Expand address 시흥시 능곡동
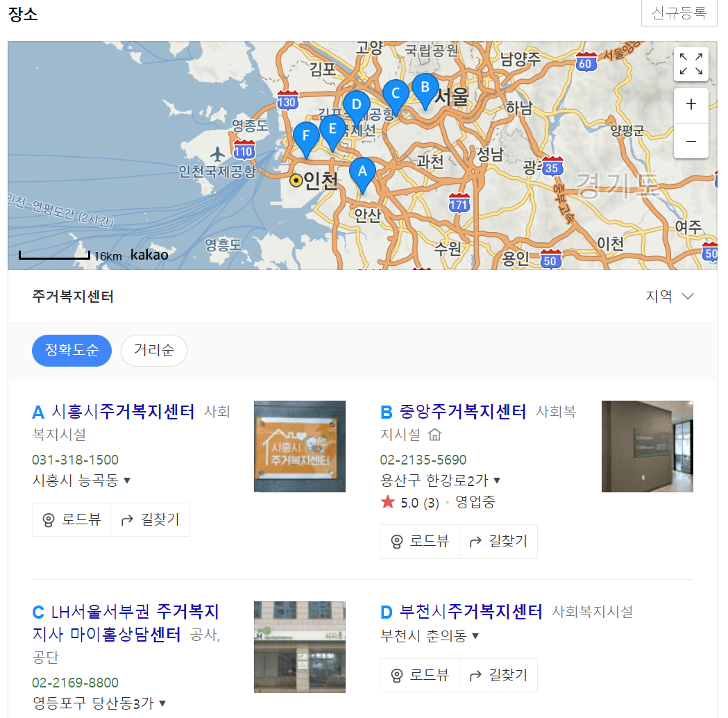Viewport: 728px width, 718px height. (81, 481)
